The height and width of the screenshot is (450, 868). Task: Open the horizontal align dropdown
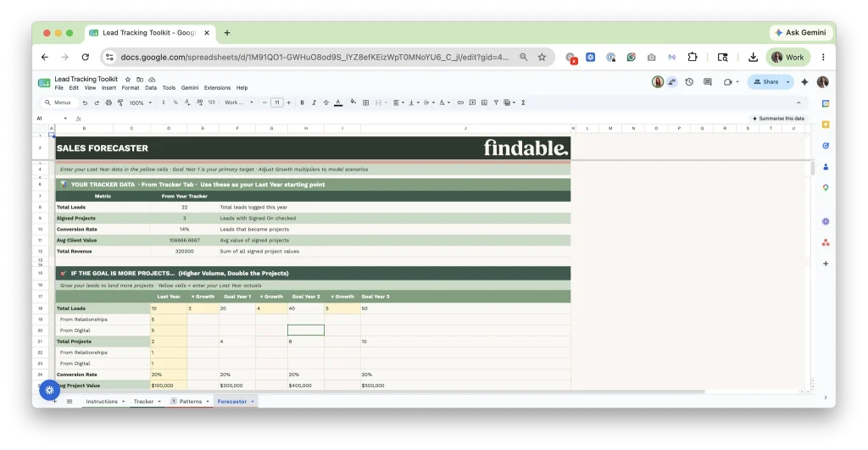398,103
